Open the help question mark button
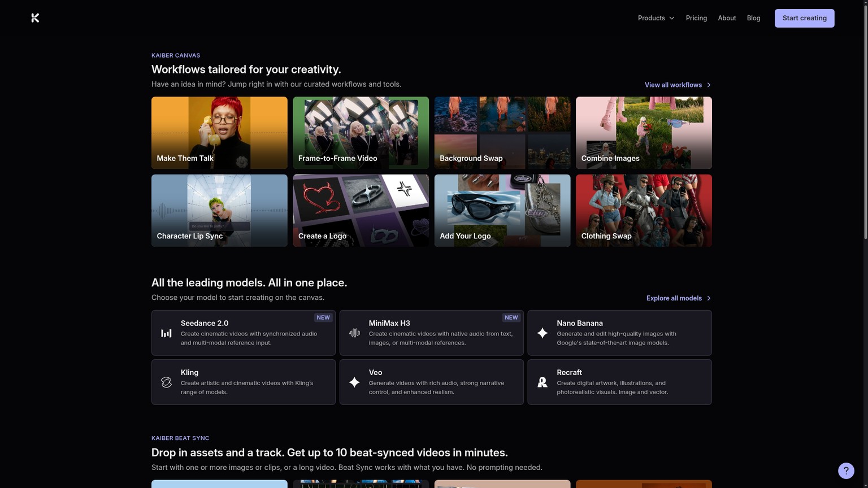This screenshot has width=868, height=488. 846,470
